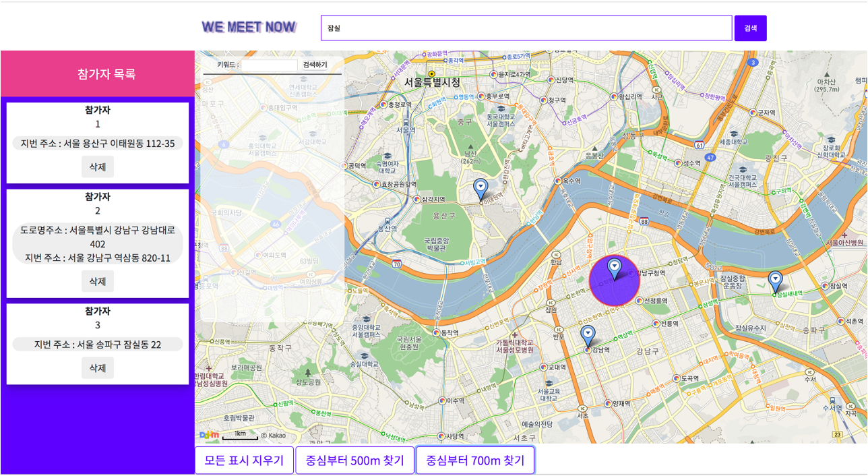Click 군자역 station icon on map
The width and height of the screenshot is (868, 476).
coord(753,113)
